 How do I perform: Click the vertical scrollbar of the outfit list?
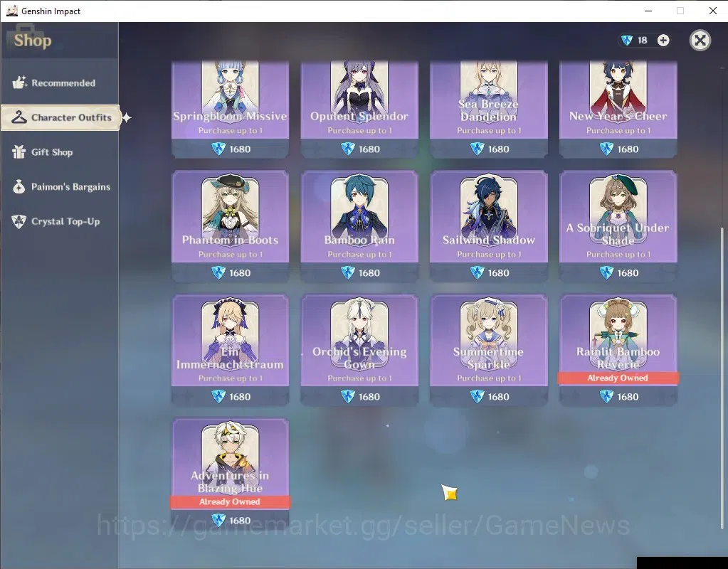tap(722, 378)
